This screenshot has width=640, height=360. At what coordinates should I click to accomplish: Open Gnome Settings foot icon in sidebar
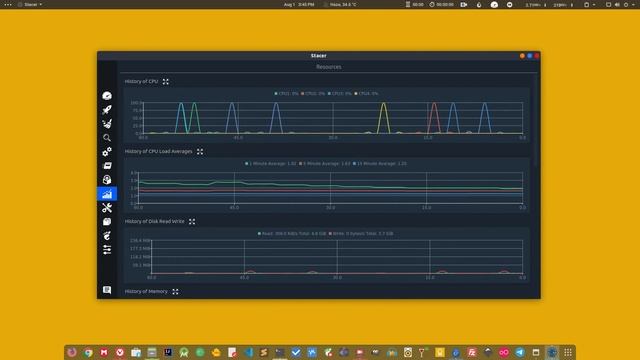tap(107, 236)
